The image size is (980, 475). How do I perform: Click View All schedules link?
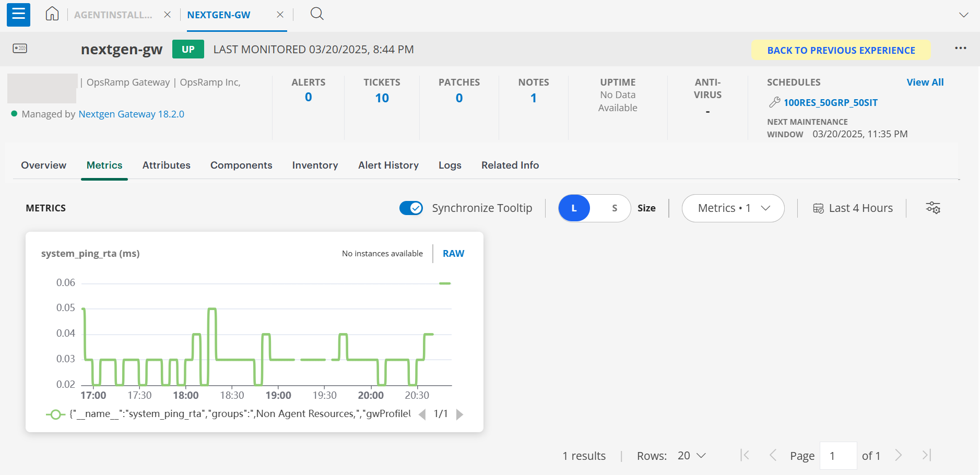click(925, 82)
